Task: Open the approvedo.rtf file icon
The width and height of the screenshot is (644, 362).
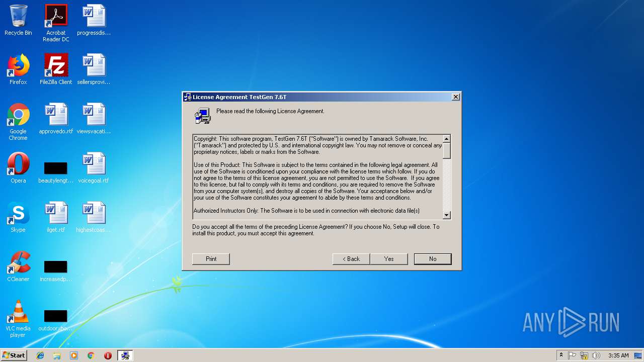Action: (x=56, y=119)
